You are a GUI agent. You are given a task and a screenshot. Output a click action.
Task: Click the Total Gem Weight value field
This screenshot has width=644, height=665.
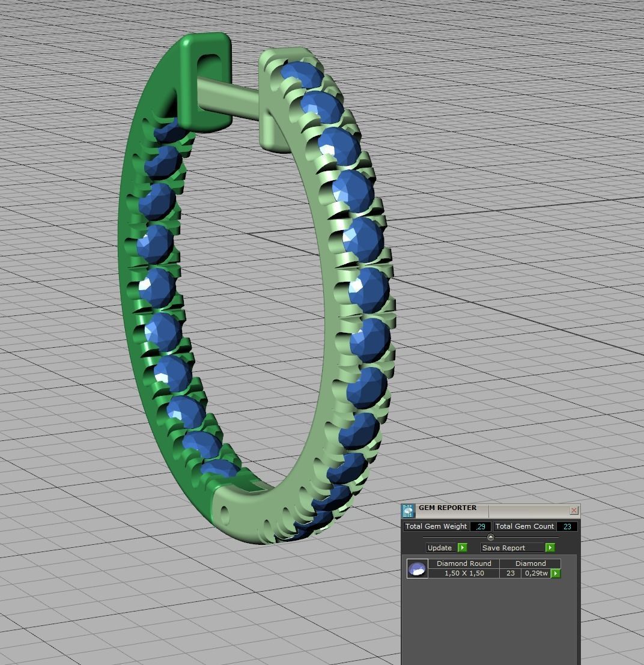click(481, 526)
